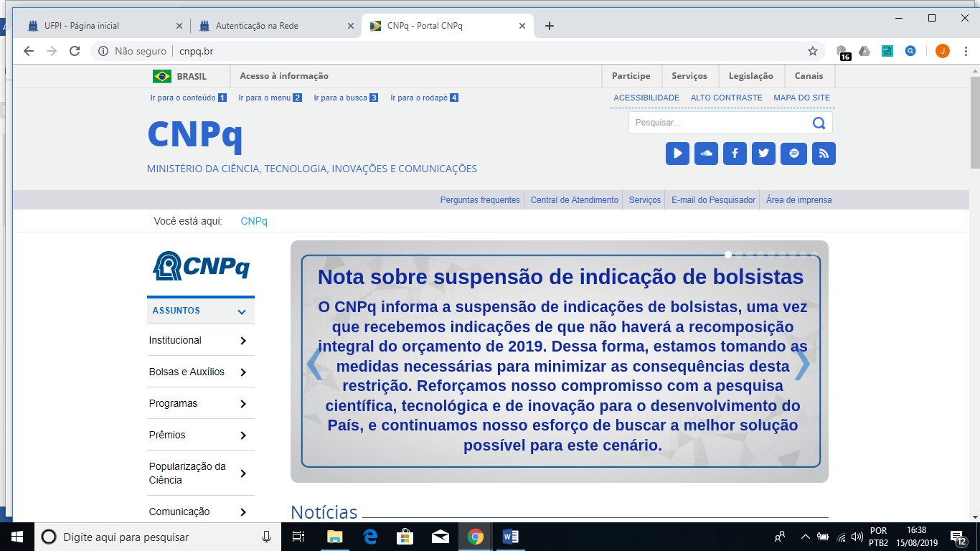
Task: Click the CNPq logo in sidebar
Action: [x=201, y=265]
